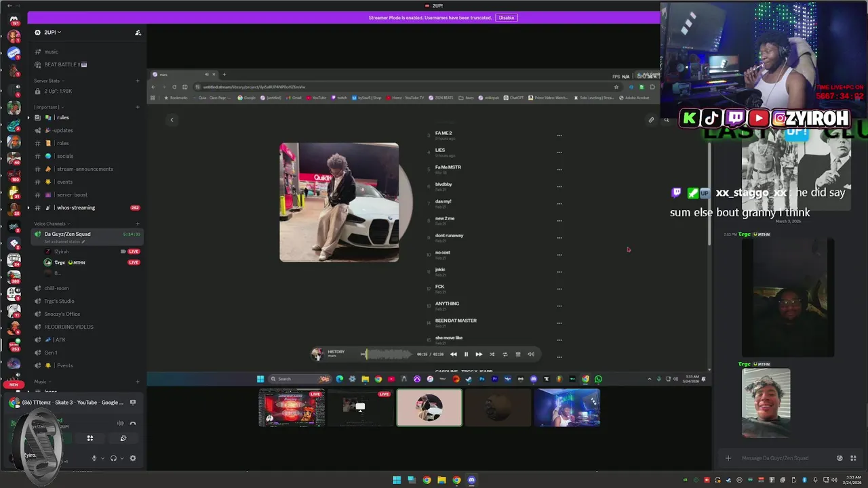The image size is (868, 488).
Task: Skip to the next track in player
Action: tap(479, 354)
